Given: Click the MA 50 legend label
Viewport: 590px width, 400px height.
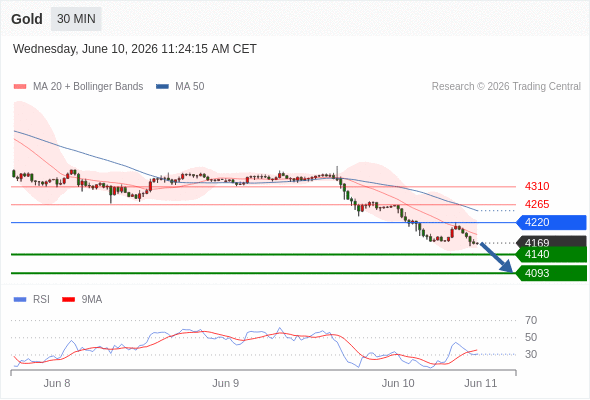Looking at the screenshot, I should click(x=190, y=87).
